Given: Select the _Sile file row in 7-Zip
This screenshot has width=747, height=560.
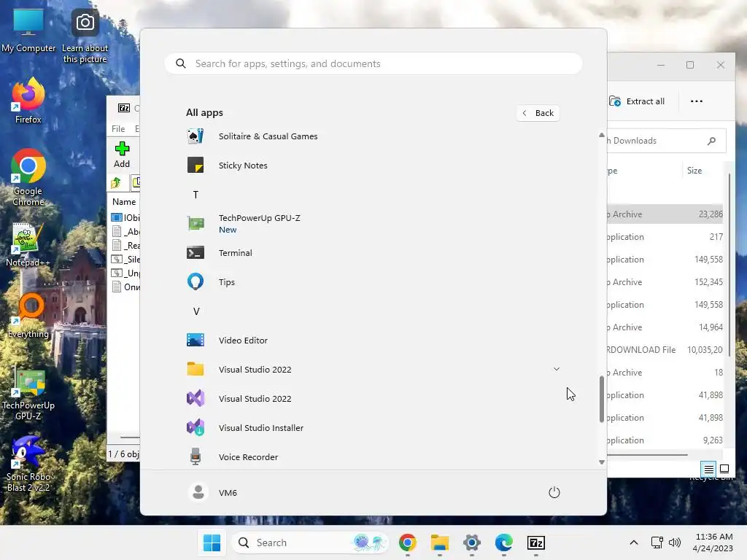Looking at the screenshot, I should point(125,260).
